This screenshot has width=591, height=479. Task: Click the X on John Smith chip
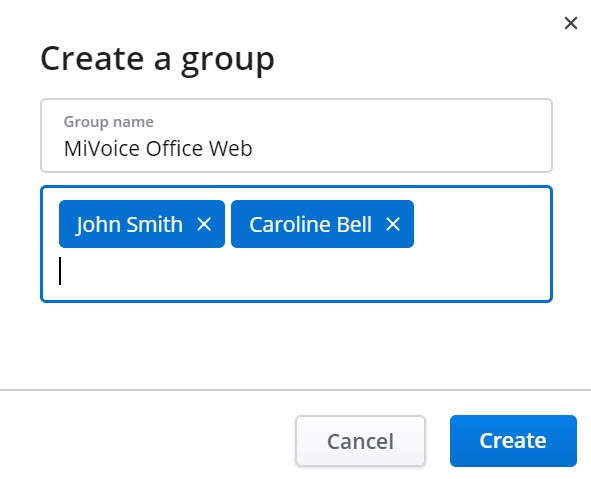pyautogui.click(x=204, y=225)
